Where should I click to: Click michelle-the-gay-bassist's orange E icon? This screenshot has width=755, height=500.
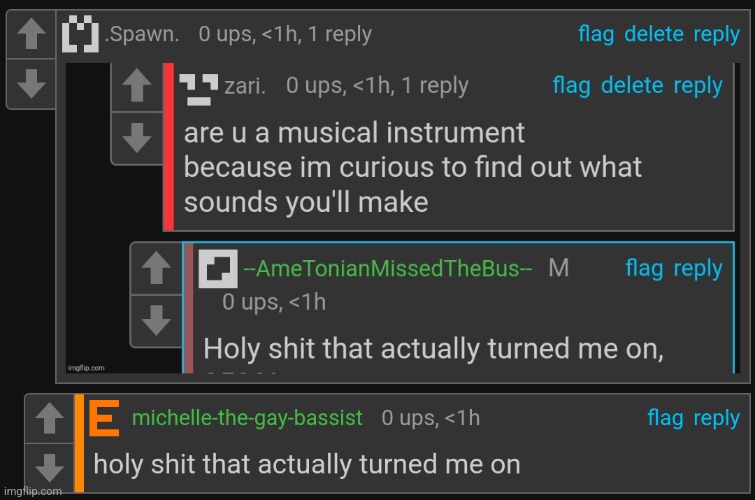click(x=105, y=418)
